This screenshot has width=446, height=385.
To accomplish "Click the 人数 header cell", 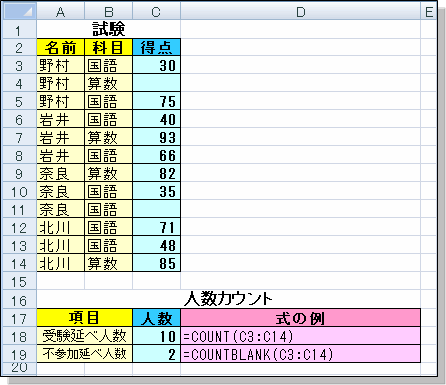I will pos(156,318).
